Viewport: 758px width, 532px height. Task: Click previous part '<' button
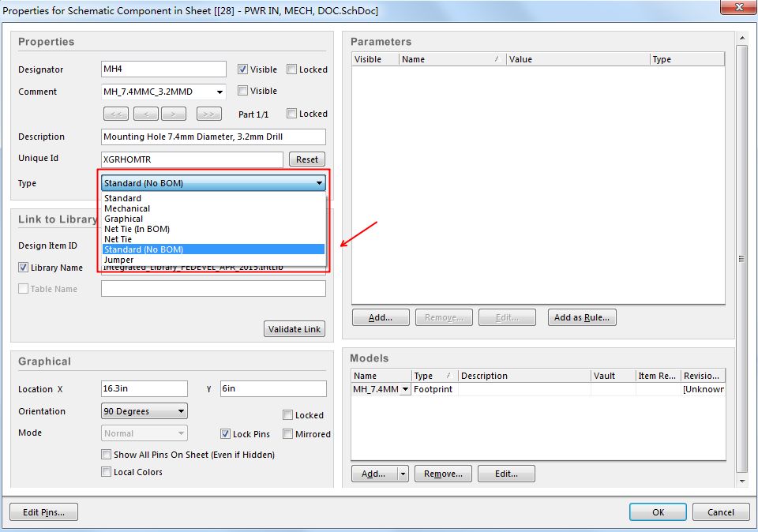(x=145, y=114)
